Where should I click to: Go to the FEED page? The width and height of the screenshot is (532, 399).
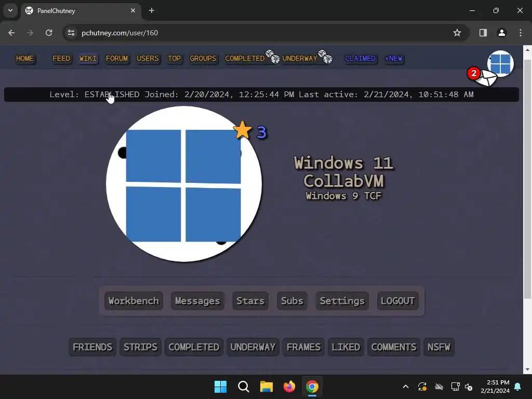61,58
